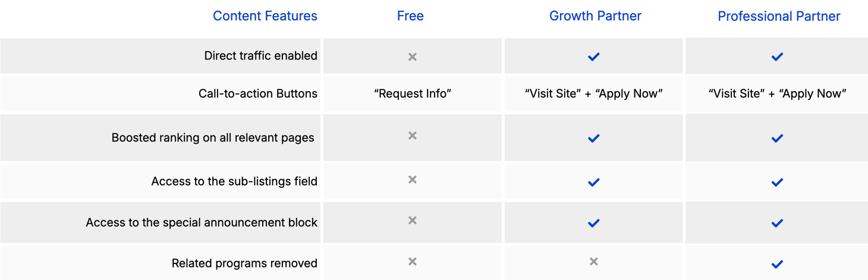Select the Free plan column header
Viewport: 868px width, 280px height.
(410, 16)
